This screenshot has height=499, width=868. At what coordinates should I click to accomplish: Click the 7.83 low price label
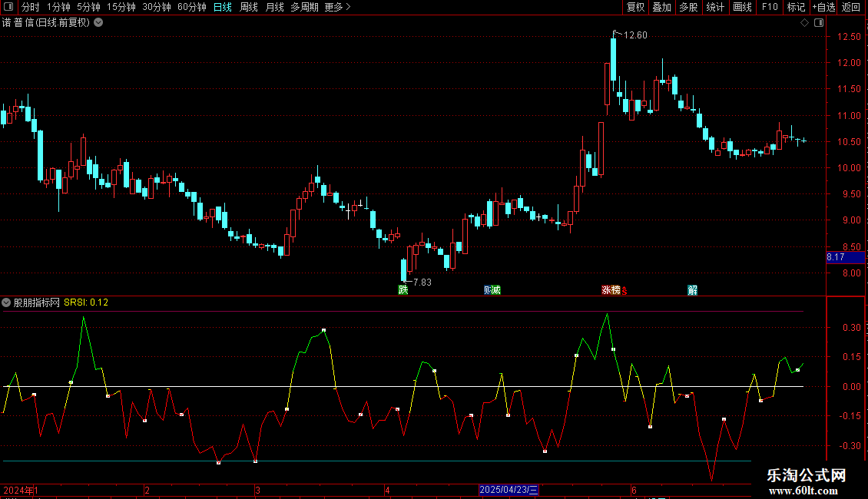(422, 283)
